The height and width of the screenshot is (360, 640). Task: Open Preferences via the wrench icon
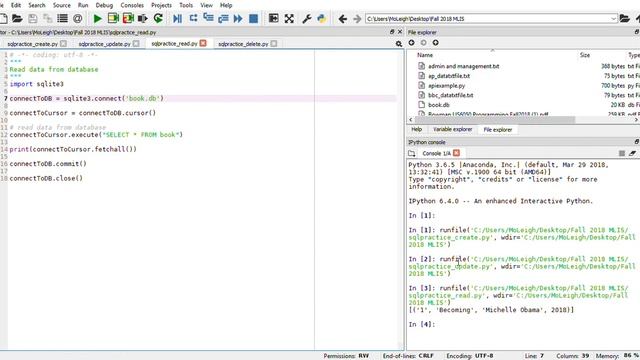[307, 18]
